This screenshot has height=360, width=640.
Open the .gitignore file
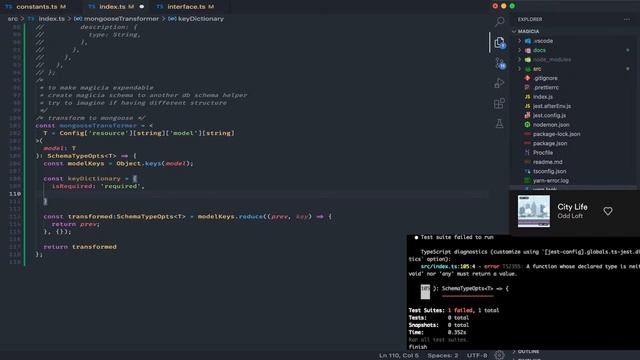coord(545,78)
